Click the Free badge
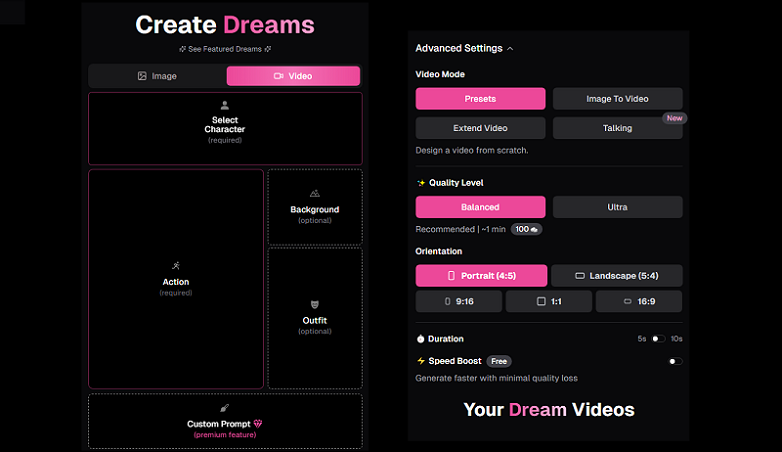 (x=499, y=361)
